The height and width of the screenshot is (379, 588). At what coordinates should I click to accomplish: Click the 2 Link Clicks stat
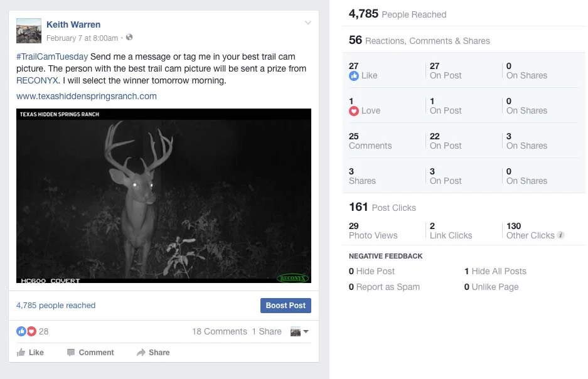coord(451,230)
